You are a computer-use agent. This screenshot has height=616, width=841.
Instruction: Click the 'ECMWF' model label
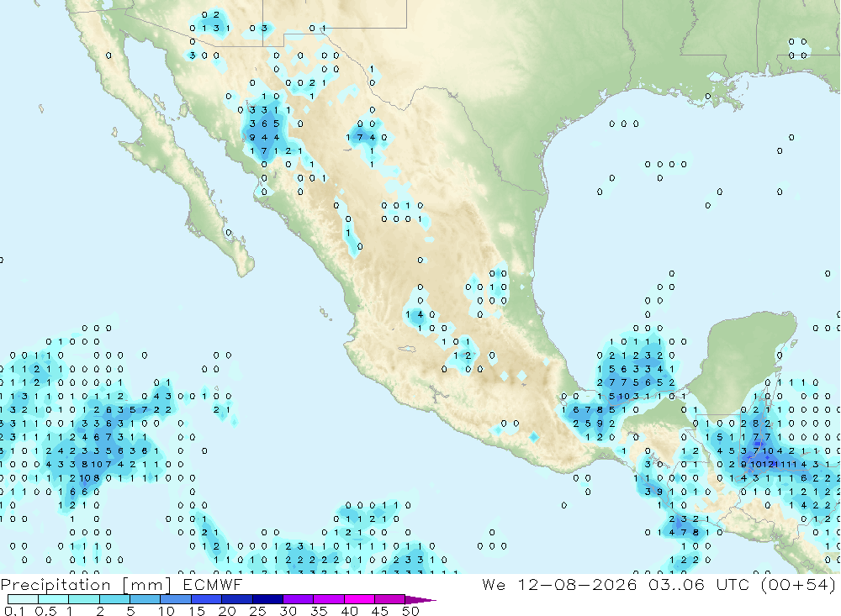pyautogui.click(x=213, y=584)
